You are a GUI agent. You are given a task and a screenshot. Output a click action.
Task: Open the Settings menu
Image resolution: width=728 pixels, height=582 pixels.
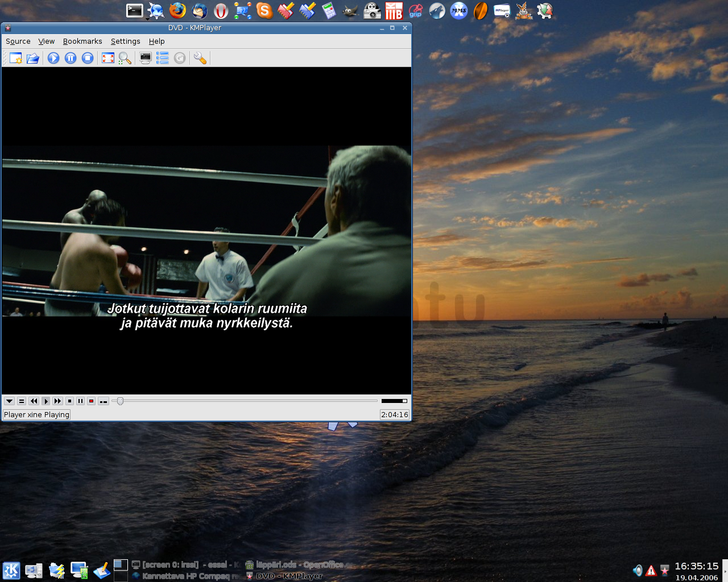click(x=126, y=41)
